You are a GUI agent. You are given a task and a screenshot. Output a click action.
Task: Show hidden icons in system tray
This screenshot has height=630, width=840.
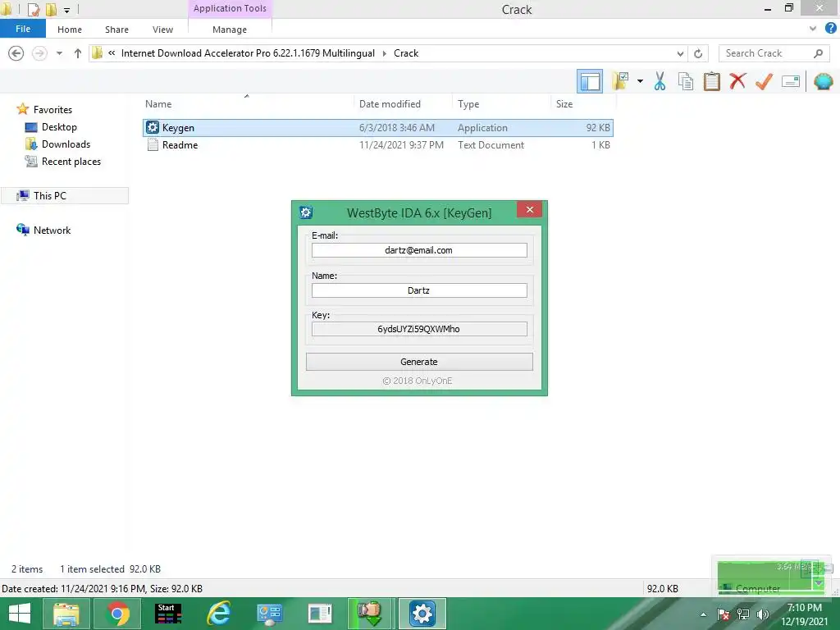point(703,614)
